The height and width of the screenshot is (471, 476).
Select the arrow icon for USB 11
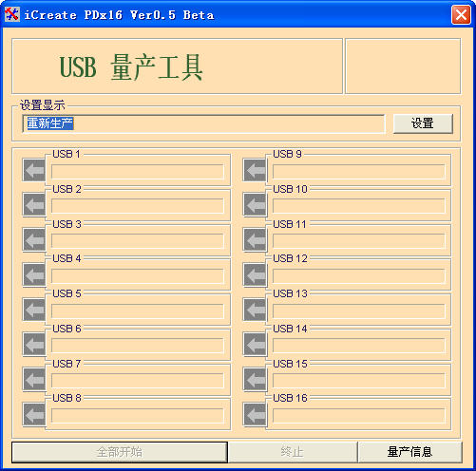pyautogui.click(x=255, y=240)
